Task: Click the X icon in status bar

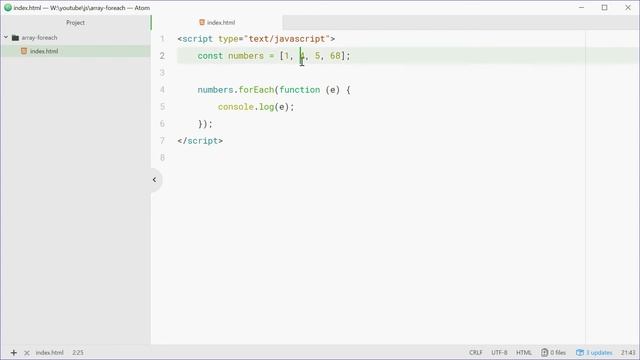Action: pyautogui.click(x=27, y=353)
